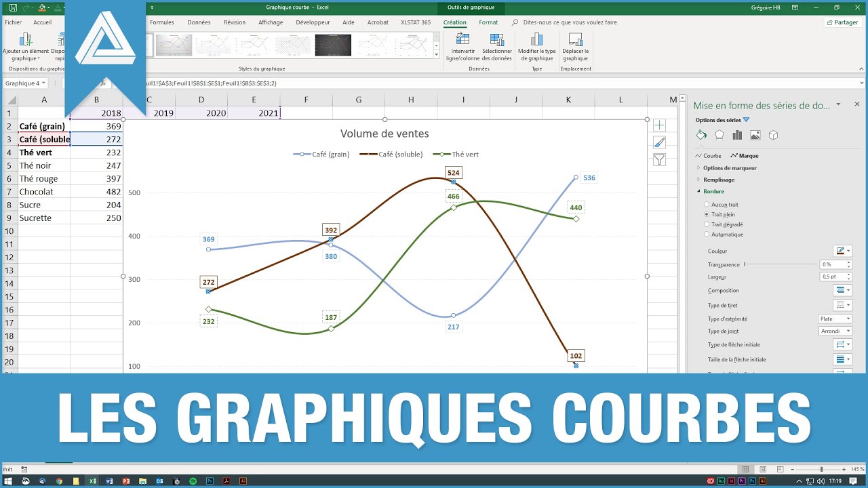Close the format series pane
Image resolution: width=868 pixels, height=488 pixels.
click(857, 104)
